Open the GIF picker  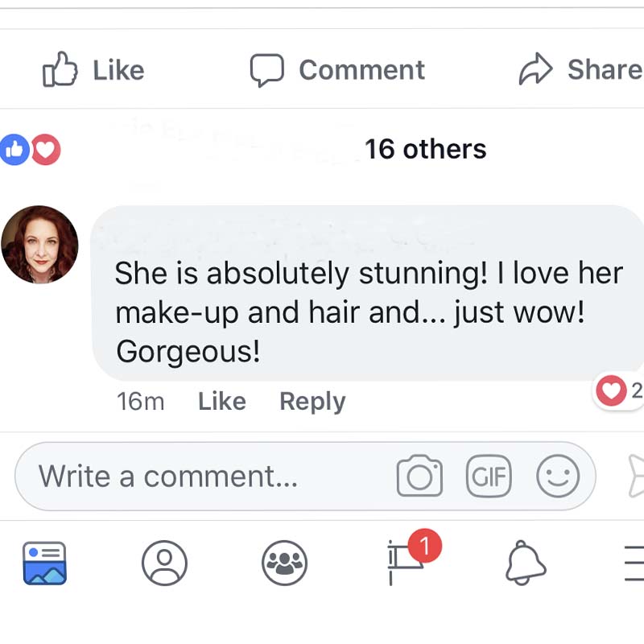[489, 477]
